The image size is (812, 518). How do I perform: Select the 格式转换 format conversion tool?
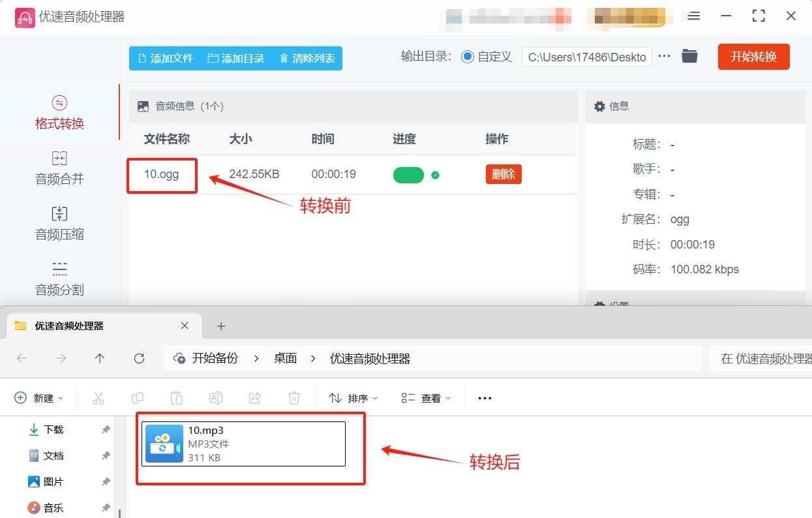tap(59, 113)
